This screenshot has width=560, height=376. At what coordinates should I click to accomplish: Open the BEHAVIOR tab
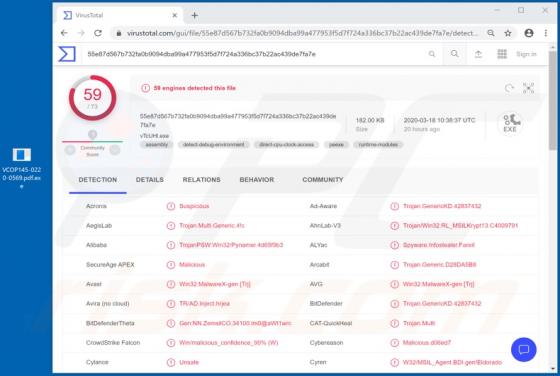click(x=257, y=180)
